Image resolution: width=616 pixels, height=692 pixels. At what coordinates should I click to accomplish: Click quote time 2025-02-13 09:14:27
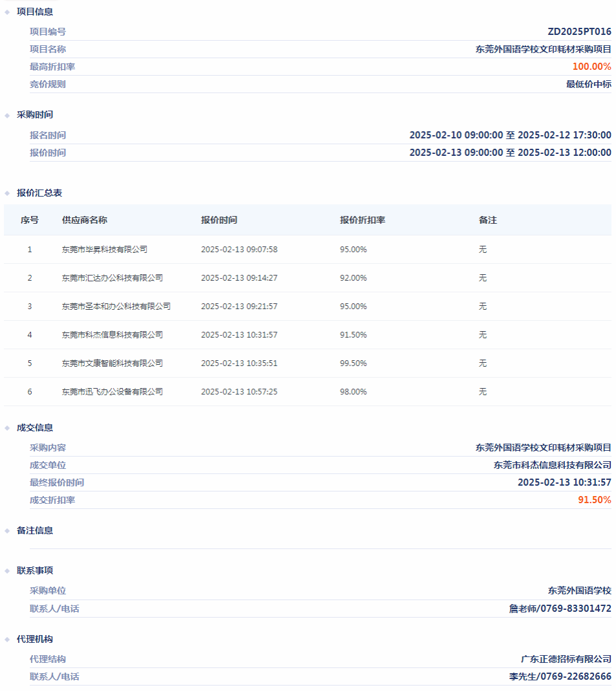(x=239, y=278)
